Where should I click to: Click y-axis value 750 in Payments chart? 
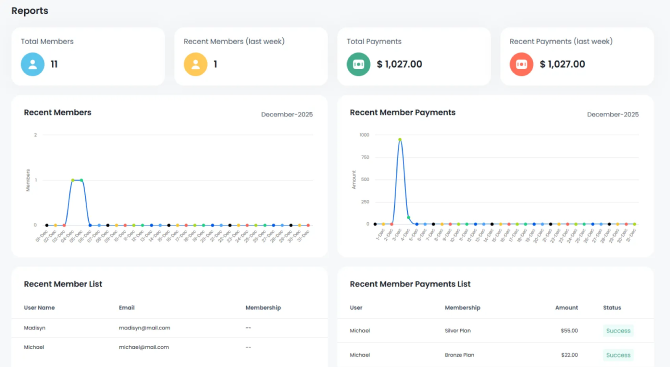(365, 157)
